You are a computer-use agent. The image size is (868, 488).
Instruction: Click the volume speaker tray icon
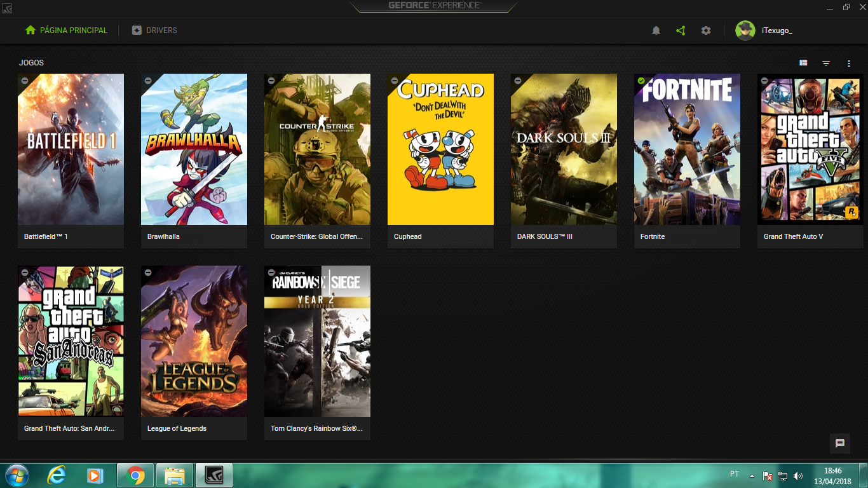click(798, 475)
